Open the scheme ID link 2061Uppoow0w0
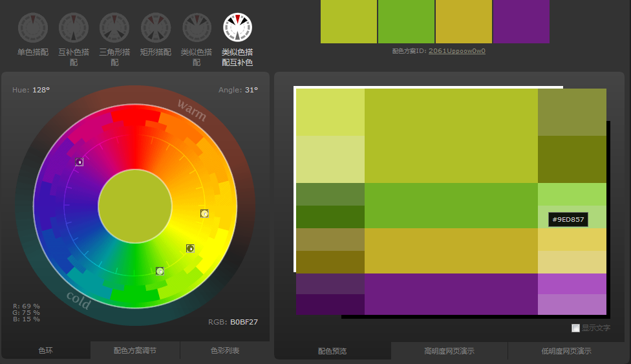 pos(456,50)
